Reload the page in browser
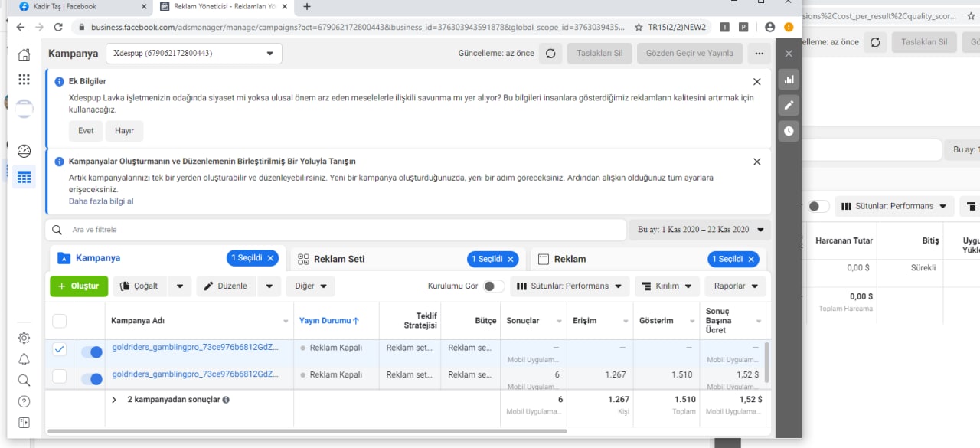Image resolution: width=980 pixels, height=448 pixels. click(x=58, y=27)
